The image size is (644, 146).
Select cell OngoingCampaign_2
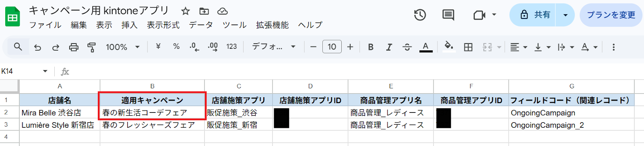click(572, 125)
